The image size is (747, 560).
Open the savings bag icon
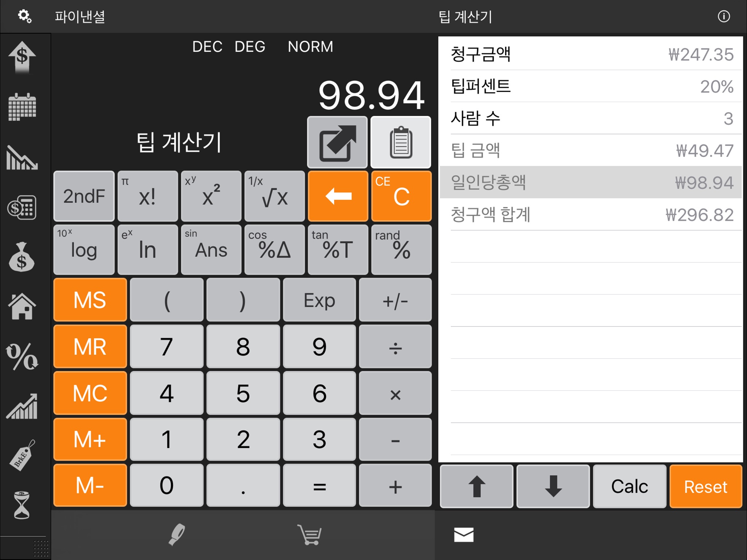coord(23,253)
